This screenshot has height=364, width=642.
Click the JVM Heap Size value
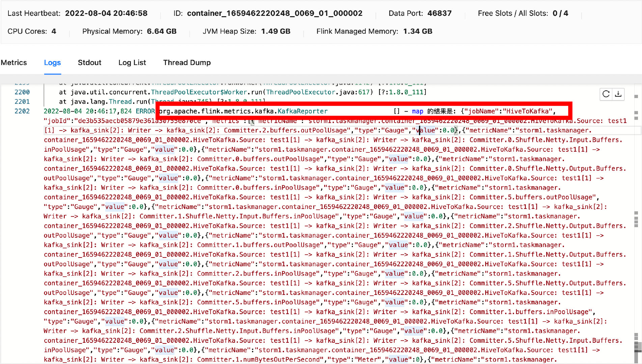pos(275,31)
